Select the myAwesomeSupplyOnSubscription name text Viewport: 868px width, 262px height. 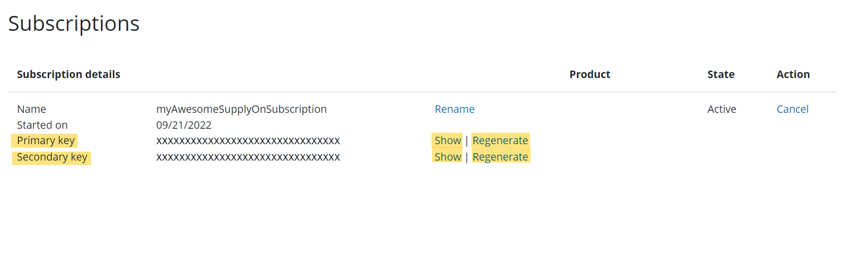point(241,109)
